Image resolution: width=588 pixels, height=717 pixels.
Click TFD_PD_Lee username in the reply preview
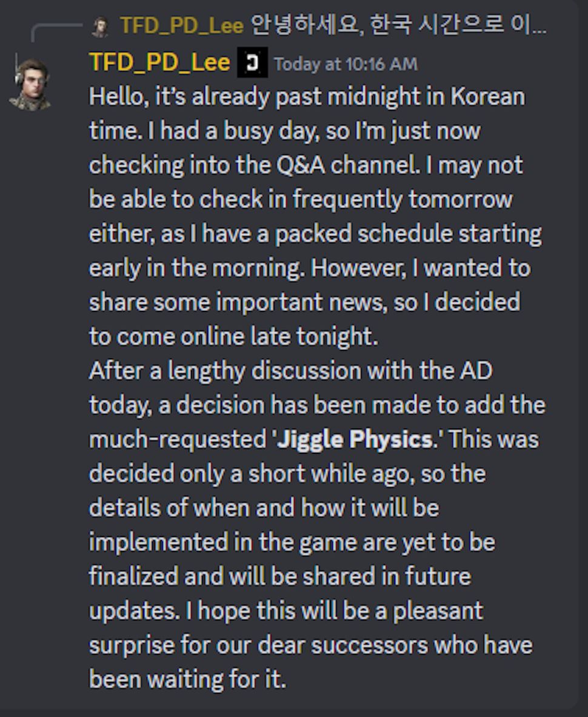(182, 26)
